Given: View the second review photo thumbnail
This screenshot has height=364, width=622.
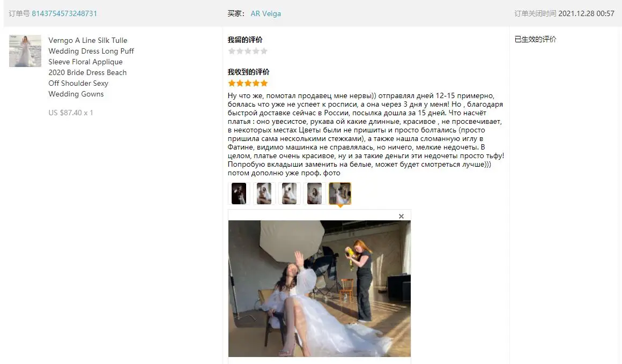Looking at the screenshot, I should pos(264,194).
